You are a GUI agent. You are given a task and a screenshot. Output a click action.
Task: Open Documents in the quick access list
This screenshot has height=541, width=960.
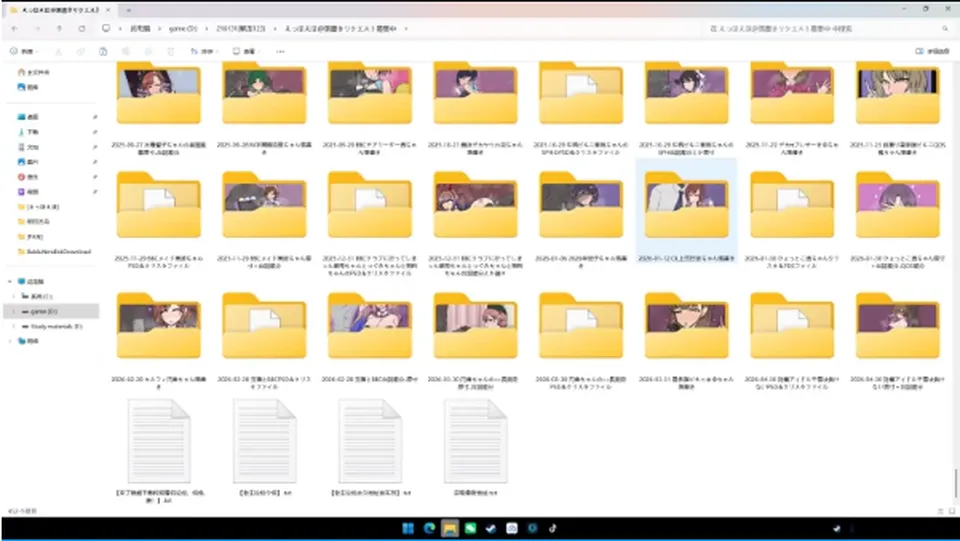(x=28, y=147)
